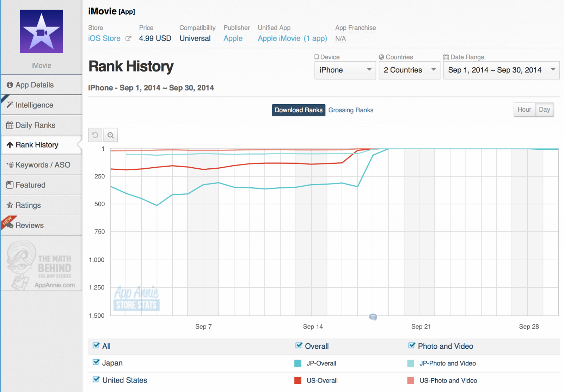Uncheck the United States checkbox
Image resolution: width=564 pixels, height=392 pixels.
pyautogui.click(x=96, y=380)
